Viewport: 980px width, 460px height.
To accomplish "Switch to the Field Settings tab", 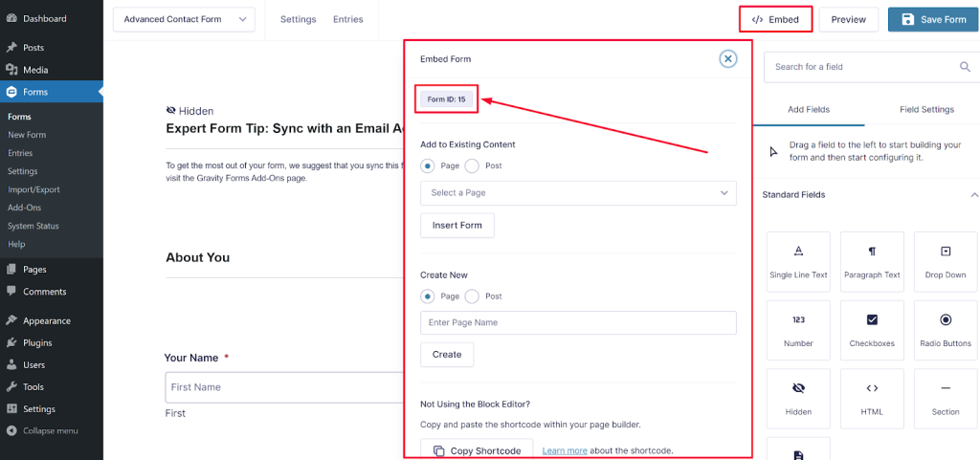I will tap(924, 110).
